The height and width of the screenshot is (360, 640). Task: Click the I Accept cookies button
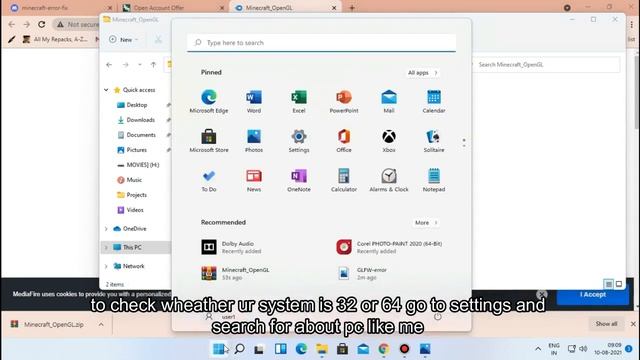point(593,295)
